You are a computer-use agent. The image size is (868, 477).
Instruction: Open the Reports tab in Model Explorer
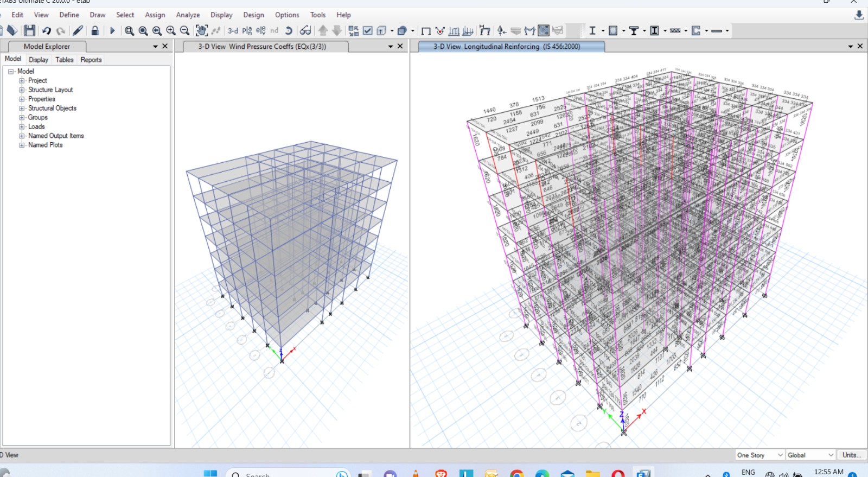(91, 60)
